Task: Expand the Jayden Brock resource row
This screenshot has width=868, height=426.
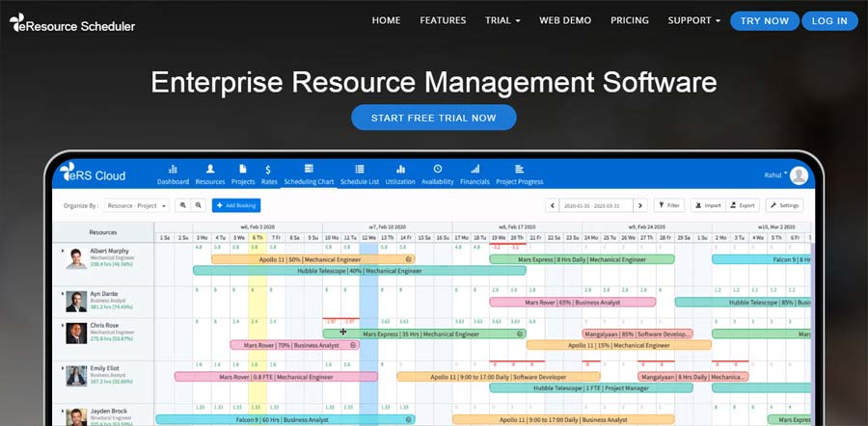Action: [x=63, y=412]
